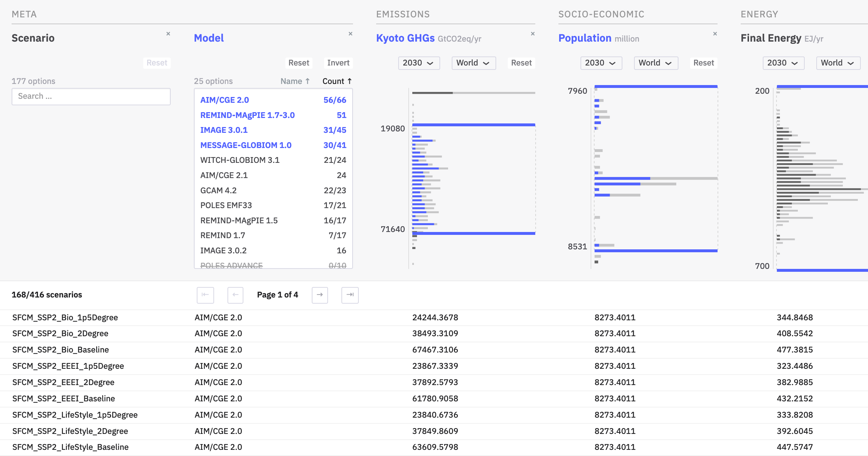Screen dimensions: 868x456
Task: Grab the upper Population range handle 7960
Action: click(656, 86)
